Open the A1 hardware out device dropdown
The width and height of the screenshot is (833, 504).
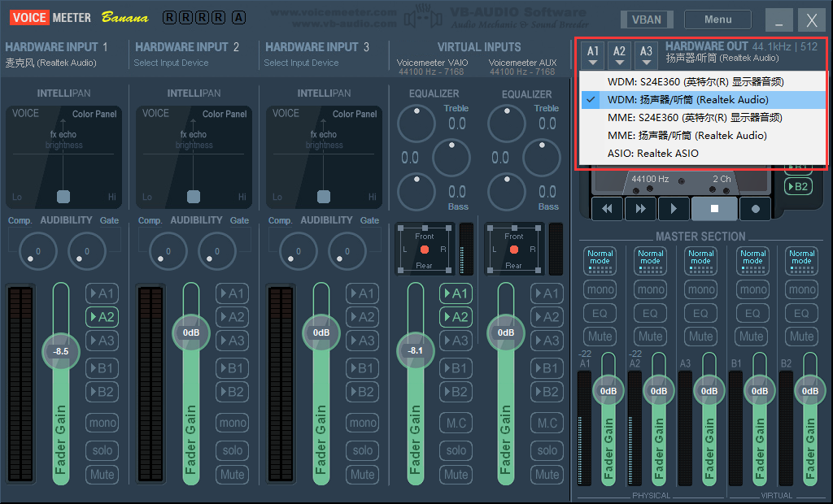coord(593,55)
